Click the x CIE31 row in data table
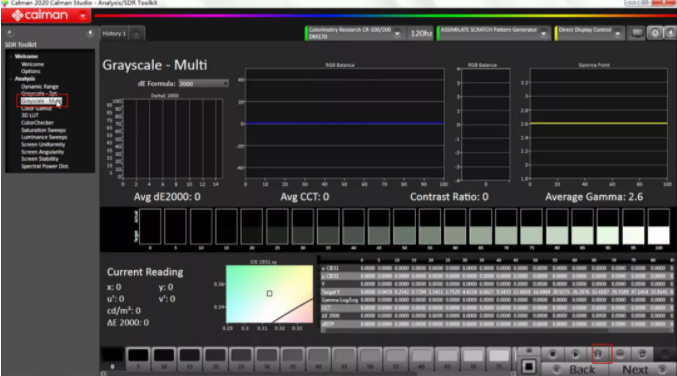677x376 pixels. pos(497,268)
